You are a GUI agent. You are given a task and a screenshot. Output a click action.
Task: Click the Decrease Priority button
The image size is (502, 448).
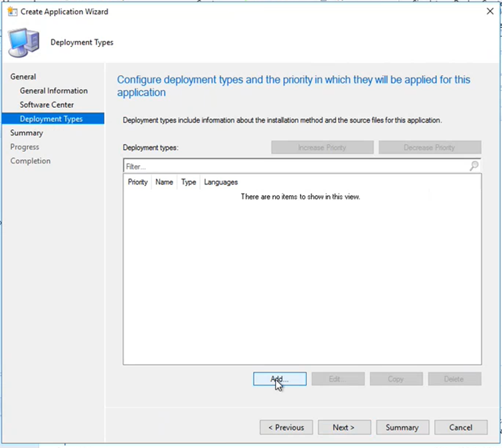coord(430,147)
